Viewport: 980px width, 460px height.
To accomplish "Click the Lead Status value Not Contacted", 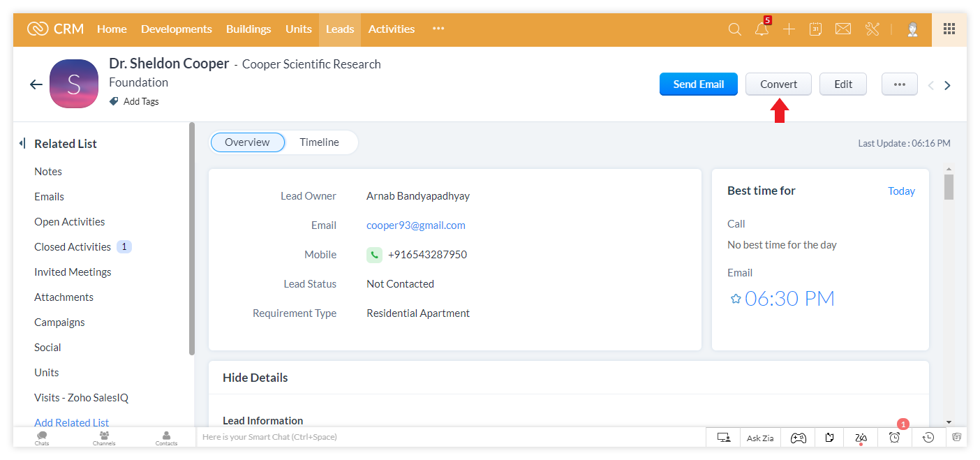I will (x=400, y=284).
